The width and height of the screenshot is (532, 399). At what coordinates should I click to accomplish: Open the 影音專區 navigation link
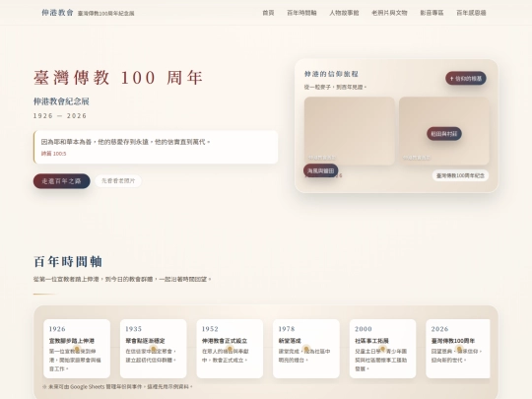[432, 13]
